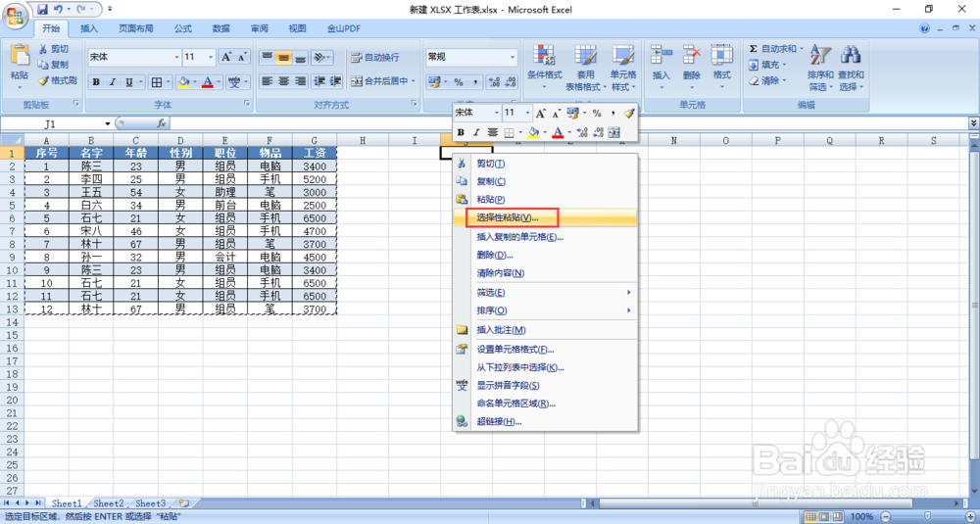
Task: Align text left in ribbon
Action: pos(267,81)
